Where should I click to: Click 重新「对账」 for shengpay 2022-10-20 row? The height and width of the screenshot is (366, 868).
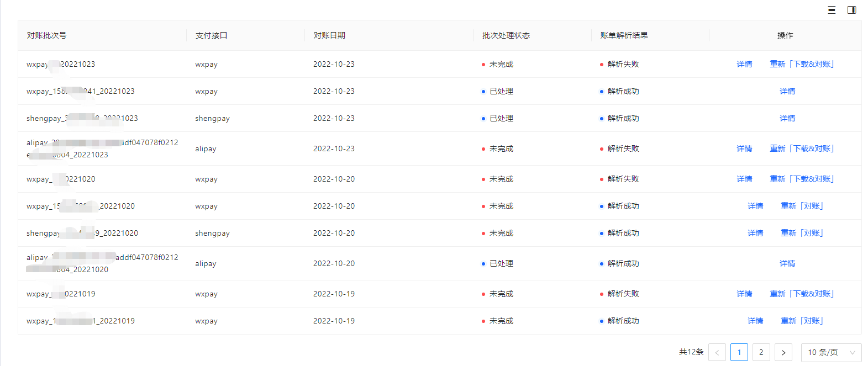(801, 233)
